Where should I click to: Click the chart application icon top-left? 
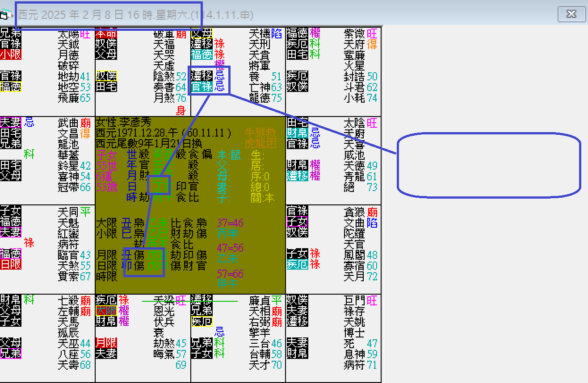click(5, 14)
